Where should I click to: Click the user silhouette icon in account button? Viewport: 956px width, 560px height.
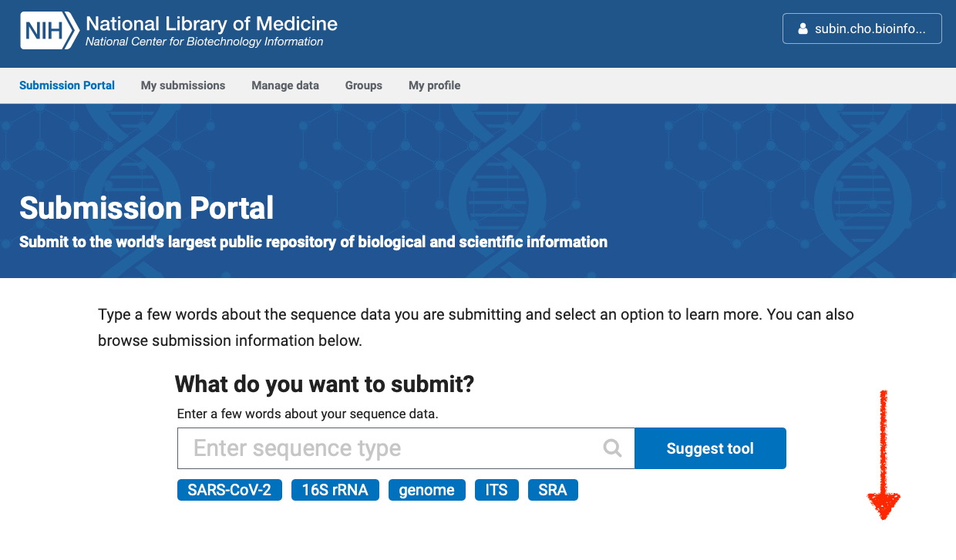click(x=801, y=29)
